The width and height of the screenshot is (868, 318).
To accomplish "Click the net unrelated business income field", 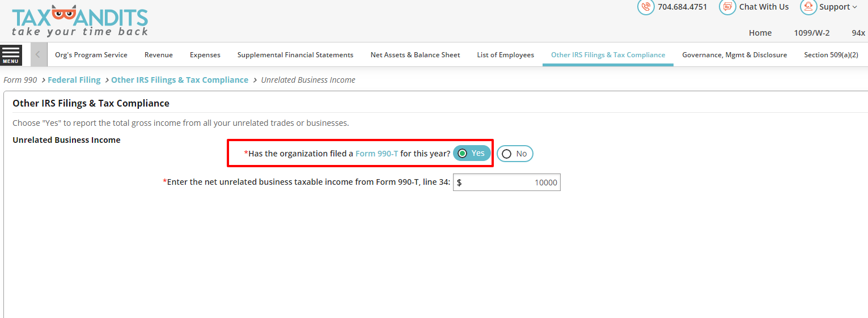I will [x=507, y=183].
